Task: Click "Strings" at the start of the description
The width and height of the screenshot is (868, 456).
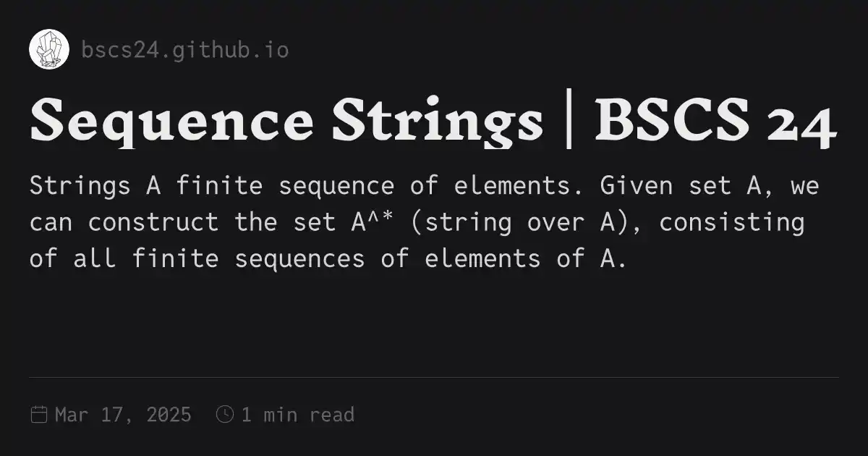Action: tap(80, 186)
